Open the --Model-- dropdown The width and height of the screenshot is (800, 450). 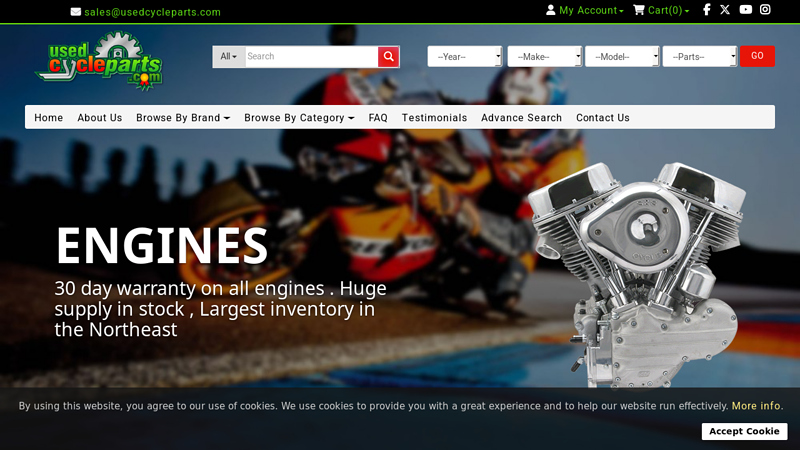tap(622, 57)
